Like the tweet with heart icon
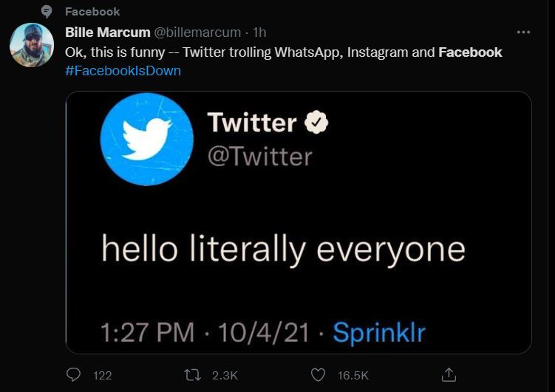The height and width of the screenshot is (392, 555). click(319, 375)
